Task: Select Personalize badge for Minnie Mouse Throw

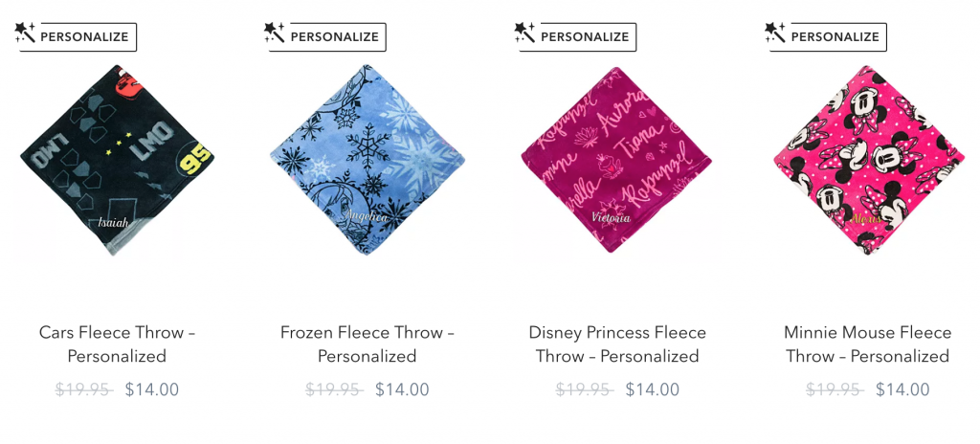Action: pyautogui.click(x=827, y=37)
